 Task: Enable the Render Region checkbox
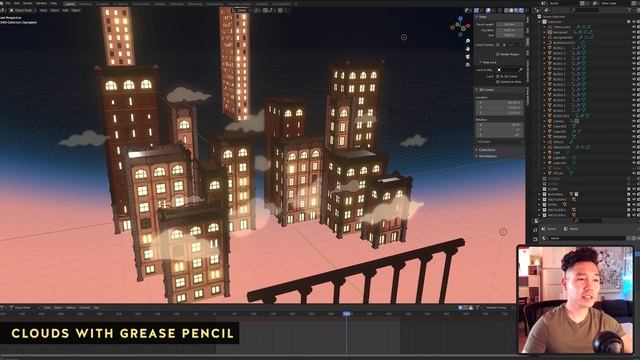tap(498, 54)
